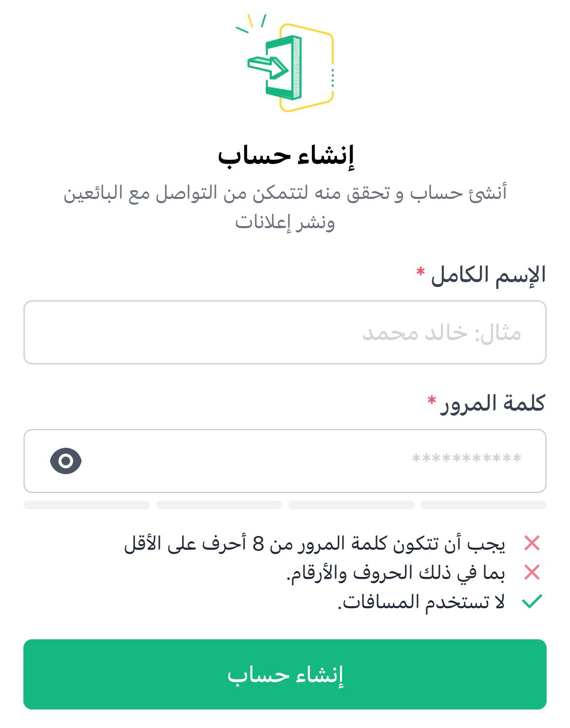This screenshot has width=570, height=728.
Task: Click the 'لا تستخدم المسافات' rule text
Action: [x=421, y=602]
